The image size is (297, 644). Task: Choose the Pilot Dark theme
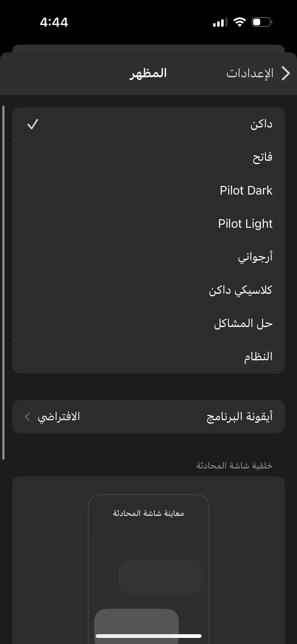246,190
